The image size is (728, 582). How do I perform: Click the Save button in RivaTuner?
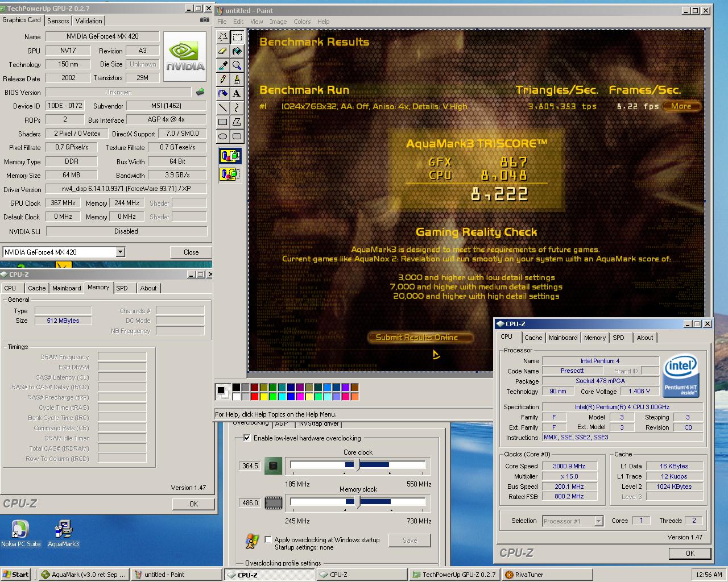(409, 541)
